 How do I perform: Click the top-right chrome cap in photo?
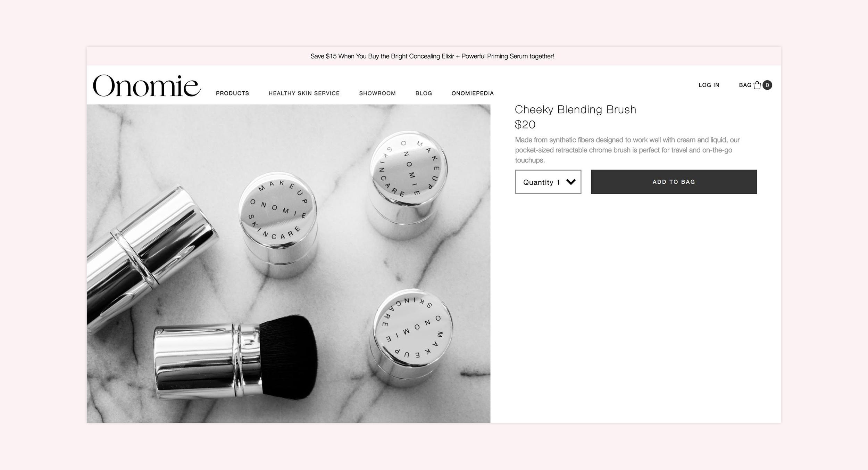click(x=408, y=184)
